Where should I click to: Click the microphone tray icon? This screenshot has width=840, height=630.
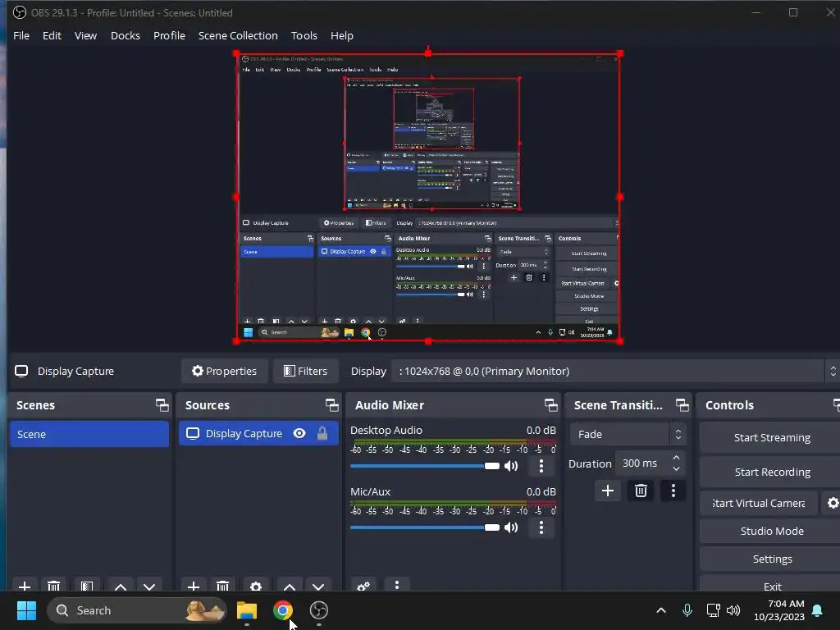pos(687,610)
